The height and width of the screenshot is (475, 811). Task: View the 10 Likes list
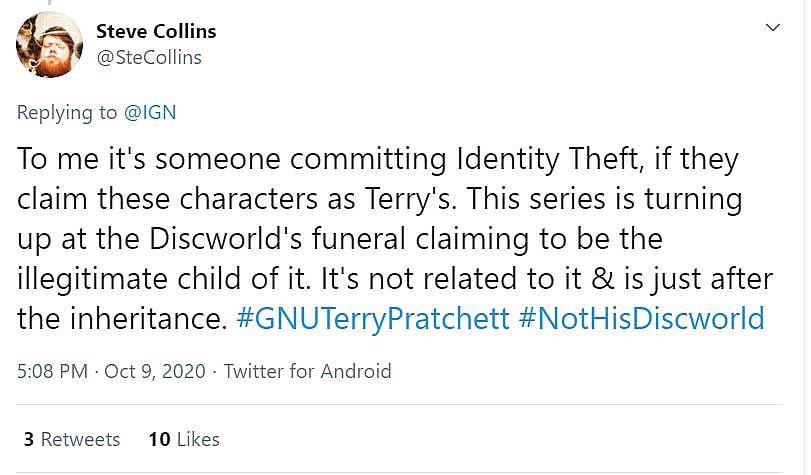click(183, 439)
